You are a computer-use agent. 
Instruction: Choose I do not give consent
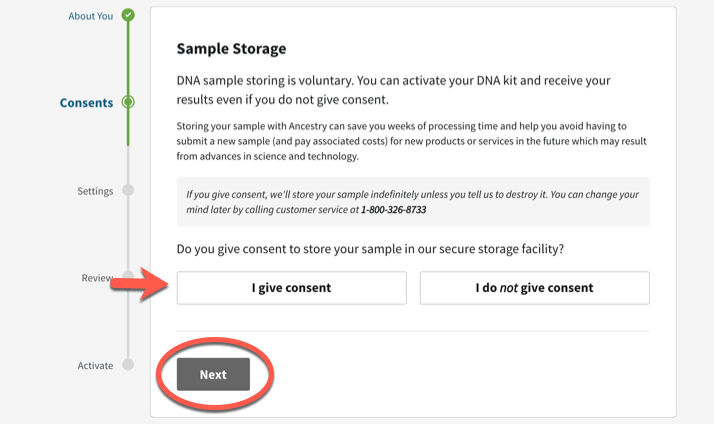tap(535, 288)
